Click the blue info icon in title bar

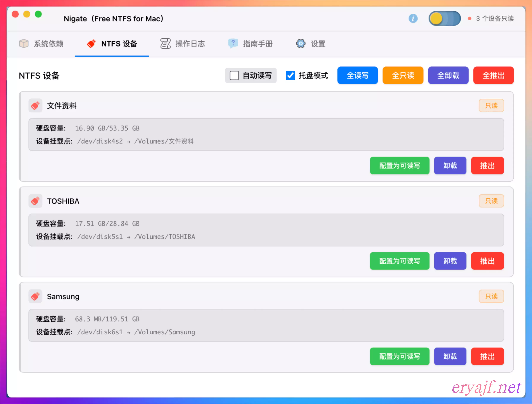click(x=413, y=19)
